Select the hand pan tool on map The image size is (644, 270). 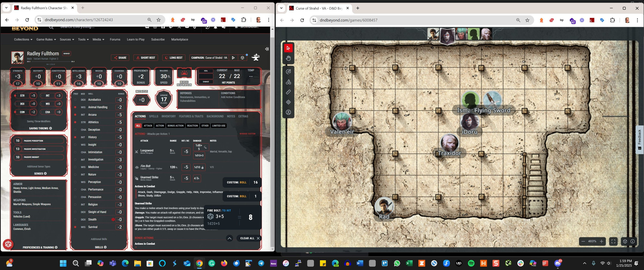288,58
